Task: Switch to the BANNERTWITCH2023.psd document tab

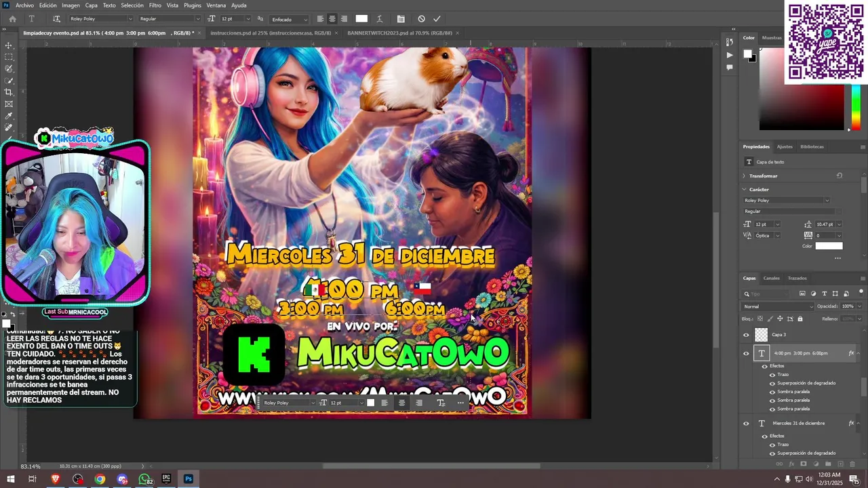Action: pos(399,33)
